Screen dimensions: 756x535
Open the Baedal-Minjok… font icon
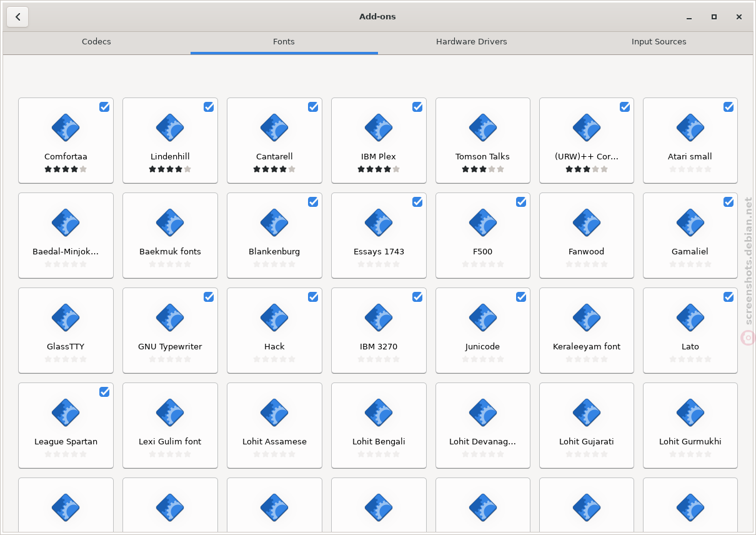[66, 223]
